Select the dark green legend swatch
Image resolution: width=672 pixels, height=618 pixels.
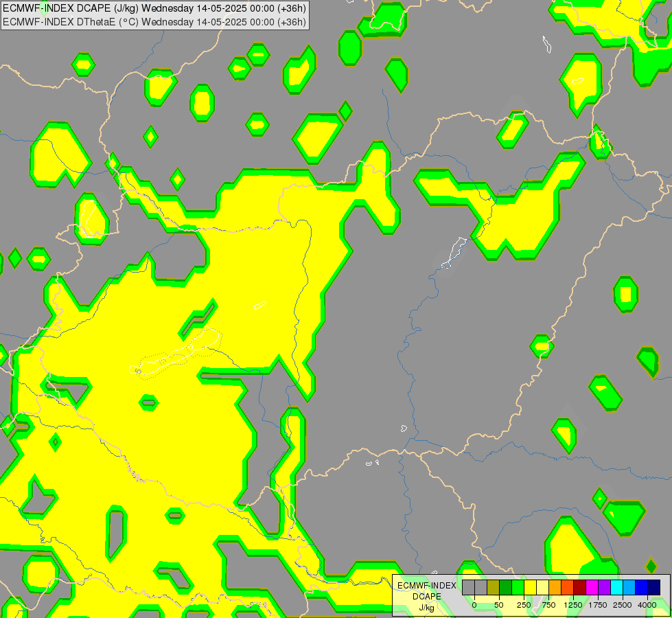(506, 588)
